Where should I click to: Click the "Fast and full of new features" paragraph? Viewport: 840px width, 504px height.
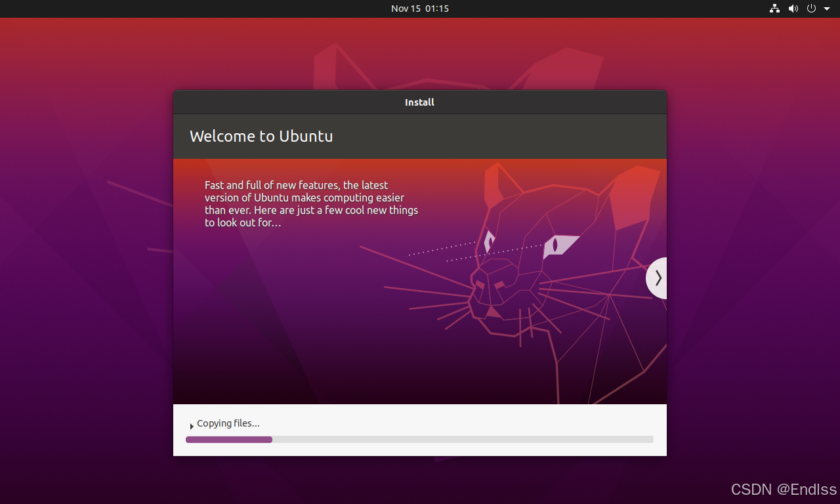click(x=311, y=204)
